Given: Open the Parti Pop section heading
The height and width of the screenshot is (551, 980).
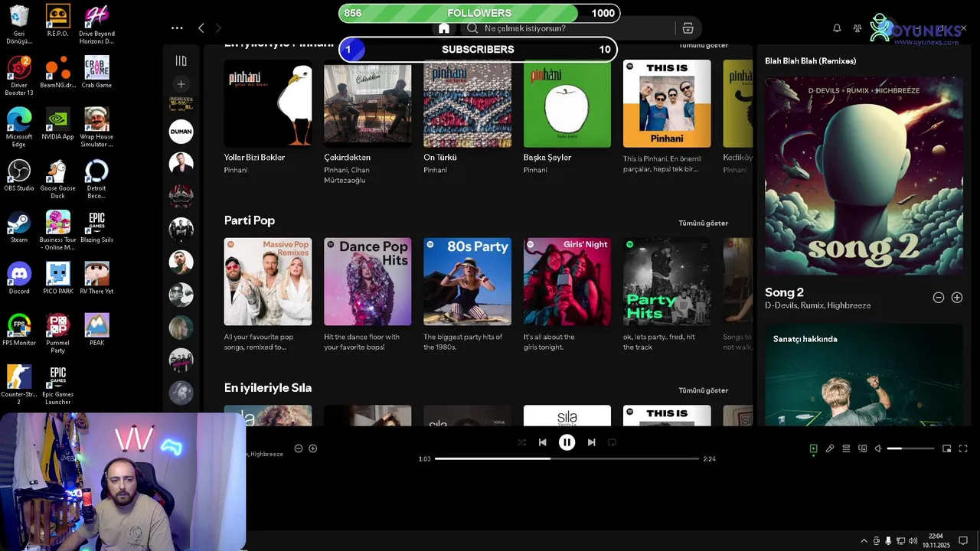Looking at the screenshot, I should [x=249, y=220].
